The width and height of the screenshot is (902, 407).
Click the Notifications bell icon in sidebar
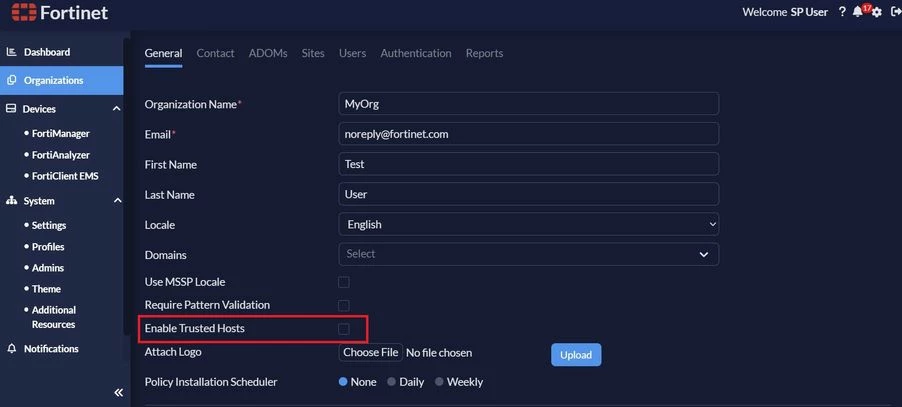[11, 349]
